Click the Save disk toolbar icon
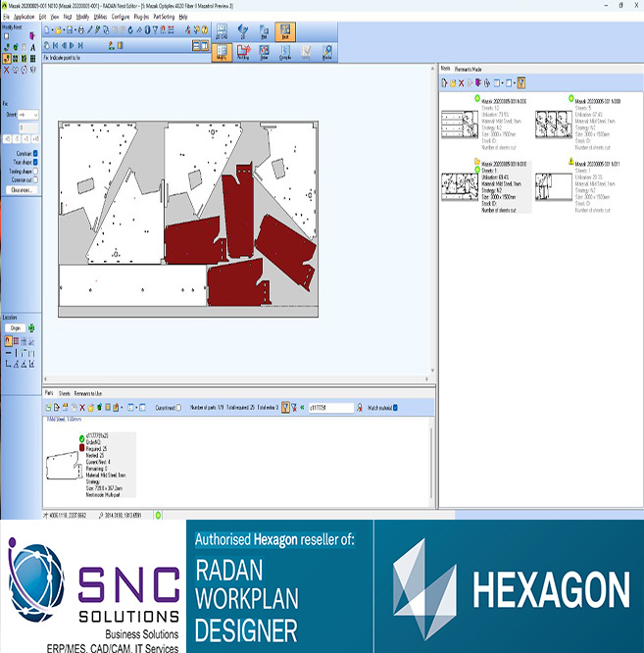 70,30
